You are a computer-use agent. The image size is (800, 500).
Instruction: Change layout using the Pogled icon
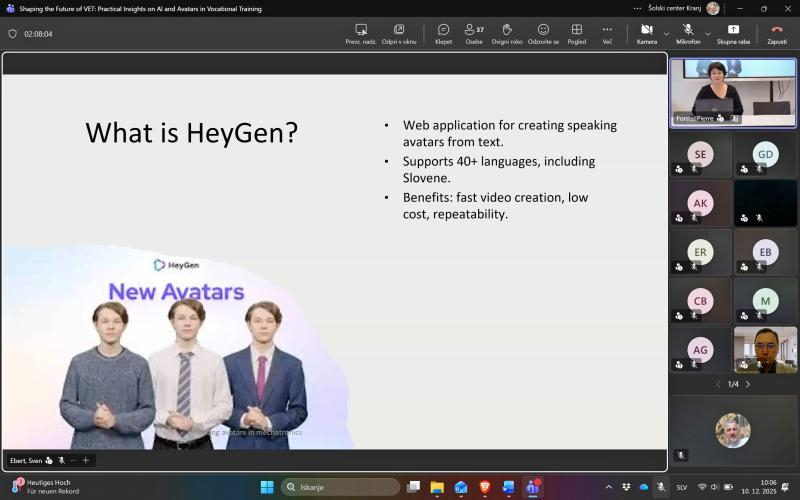(x=576, y=34)
